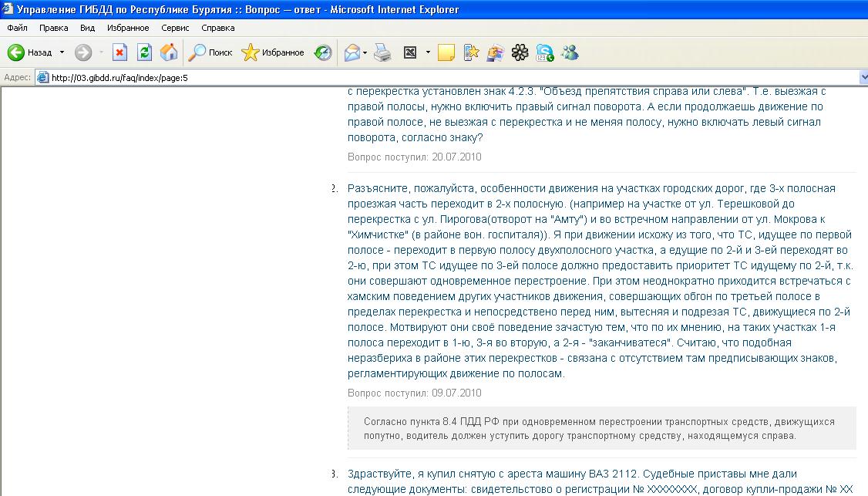Print the page using the printer icon

(x=382, y=52)
